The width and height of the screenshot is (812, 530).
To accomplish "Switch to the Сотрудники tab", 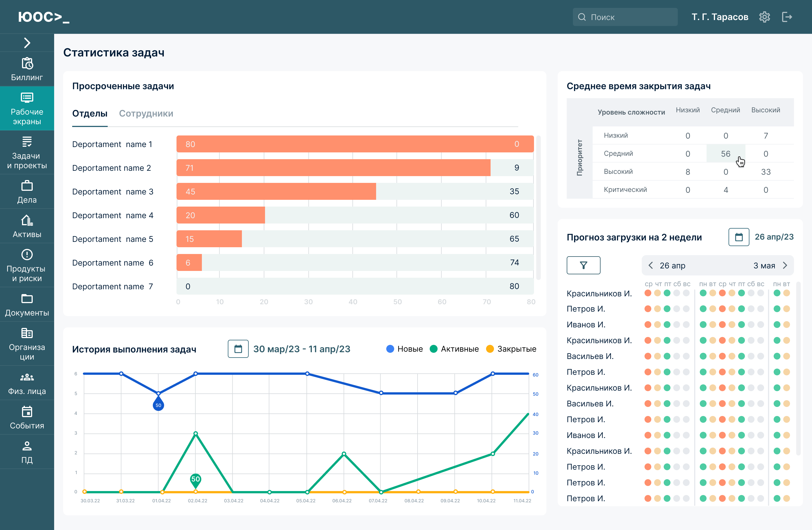I will click(146, 113).
